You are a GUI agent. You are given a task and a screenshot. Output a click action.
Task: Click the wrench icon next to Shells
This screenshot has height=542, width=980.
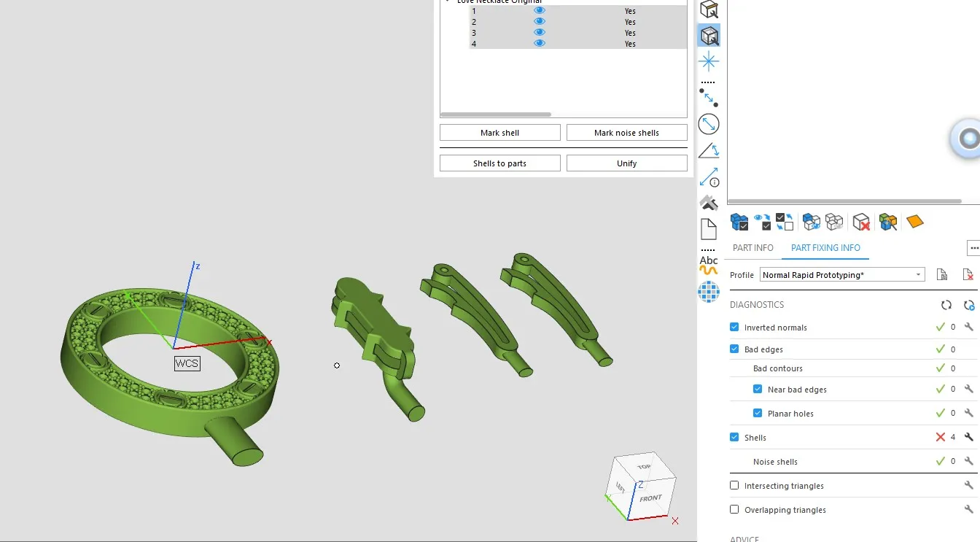(968, 438)
